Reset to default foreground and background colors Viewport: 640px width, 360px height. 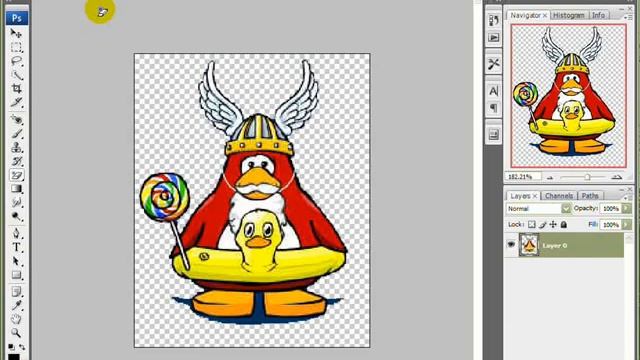click(11, 347)
